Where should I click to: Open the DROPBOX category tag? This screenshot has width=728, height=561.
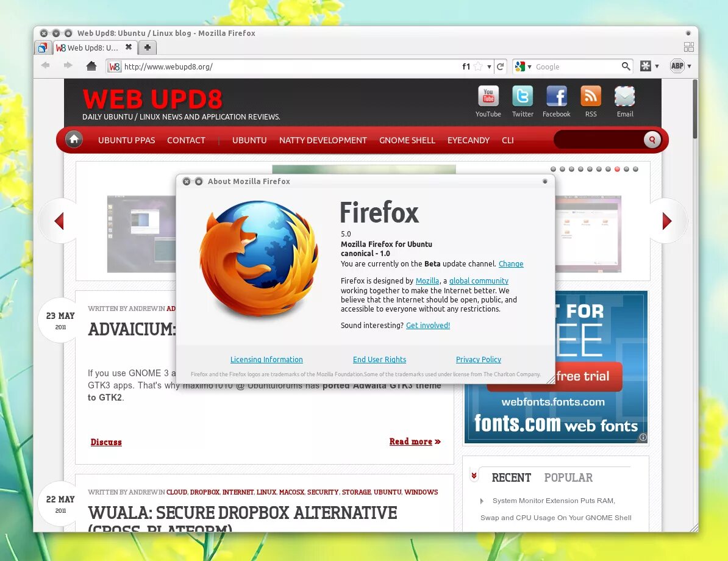point(204,492)
